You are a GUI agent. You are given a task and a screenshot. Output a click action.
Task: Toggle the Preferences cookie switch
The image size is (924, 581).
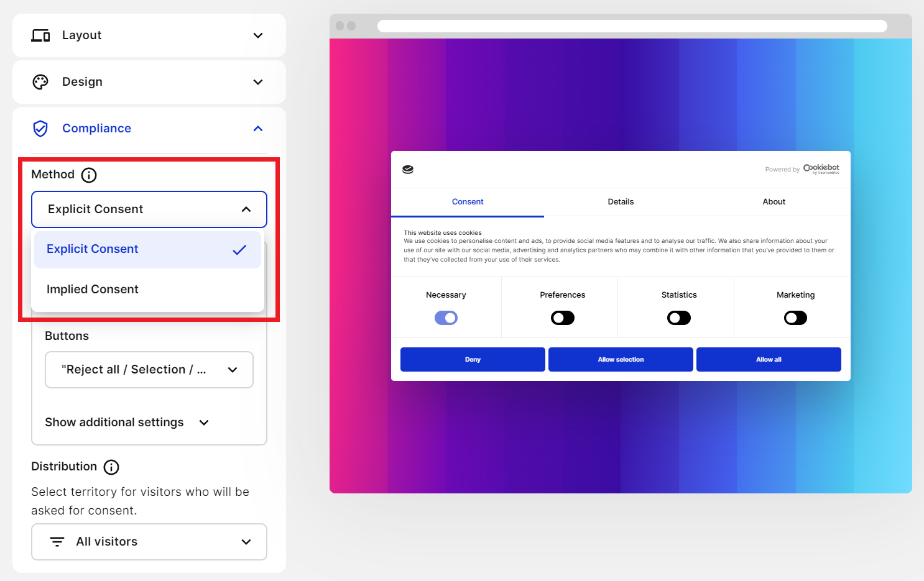(x=562, y=318)
